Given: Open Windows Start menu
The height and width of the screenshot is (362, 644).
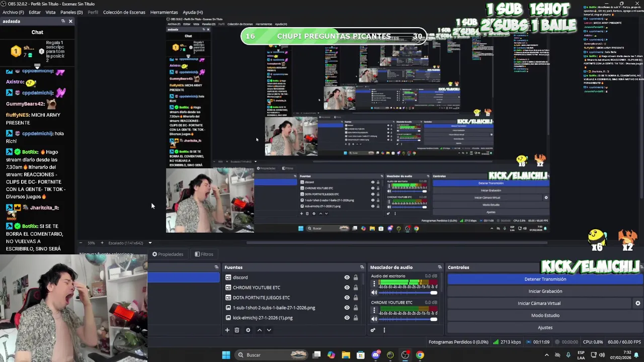Looking at the screenshot, I should click(226, 355).
